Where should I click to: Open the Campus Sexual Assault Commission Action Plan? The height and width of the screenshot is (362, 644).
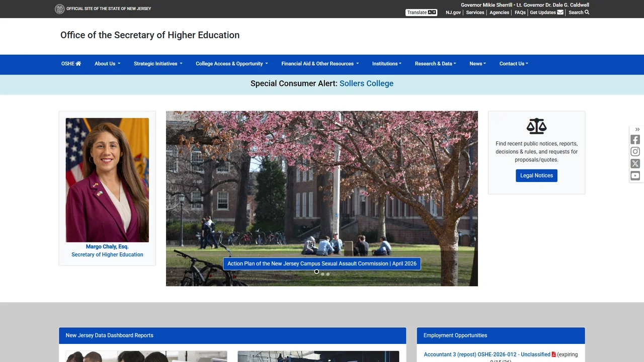[322, 263]
